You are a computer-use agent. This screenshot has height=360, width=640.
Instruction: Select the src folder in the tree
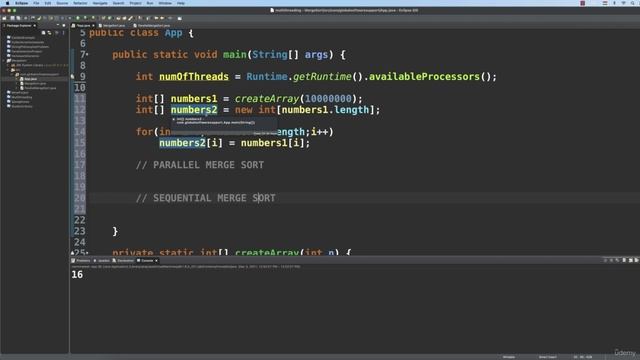pyautogui.click(x=16, y=70)
